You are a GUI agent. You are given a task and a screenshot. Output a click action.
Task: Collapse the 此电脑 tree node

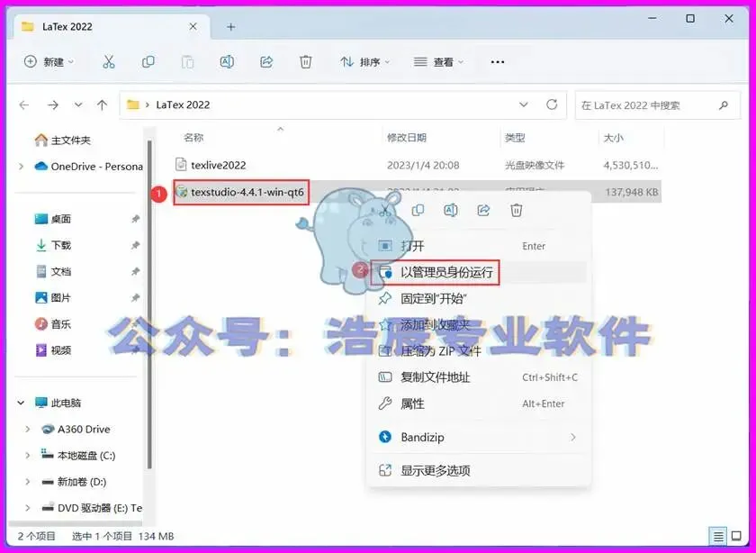[21, 403]
